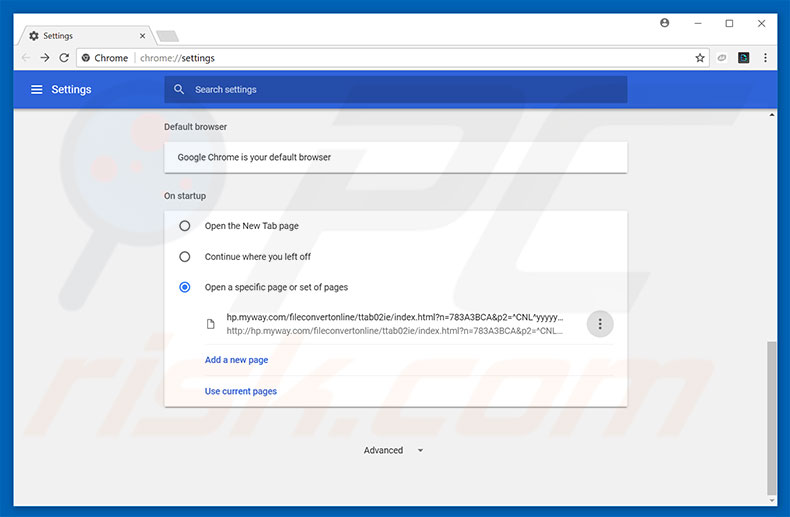Click Add a new page link
The width and height of the screenshot is (790, 517).
(x=236, y=360)
